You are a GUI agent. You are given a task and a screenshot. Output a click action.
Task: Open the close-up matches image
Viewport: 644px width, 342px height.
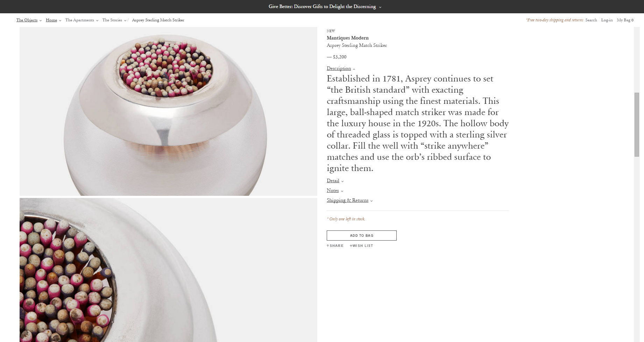(x=168, y=270)
